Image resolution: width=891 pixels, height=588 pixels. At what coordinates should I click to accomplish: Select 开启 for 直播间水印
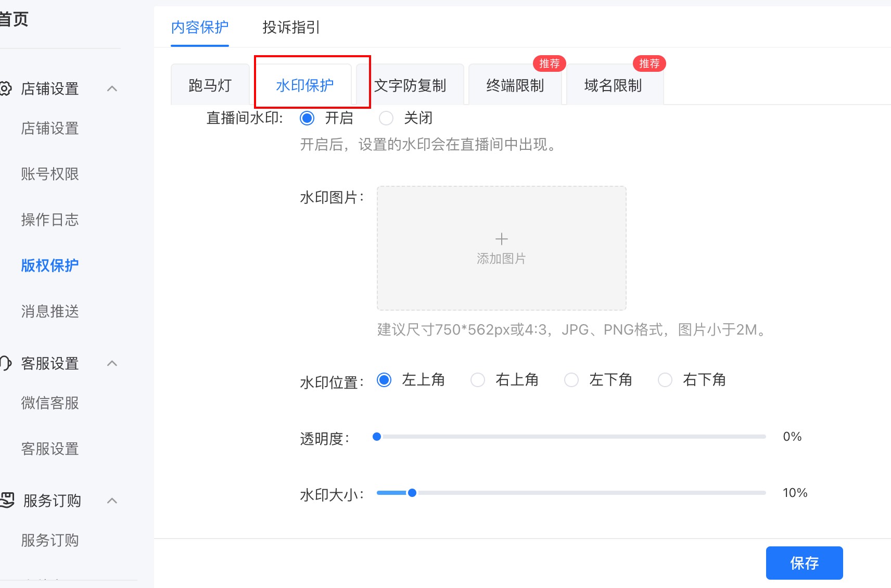coord(307,118)
